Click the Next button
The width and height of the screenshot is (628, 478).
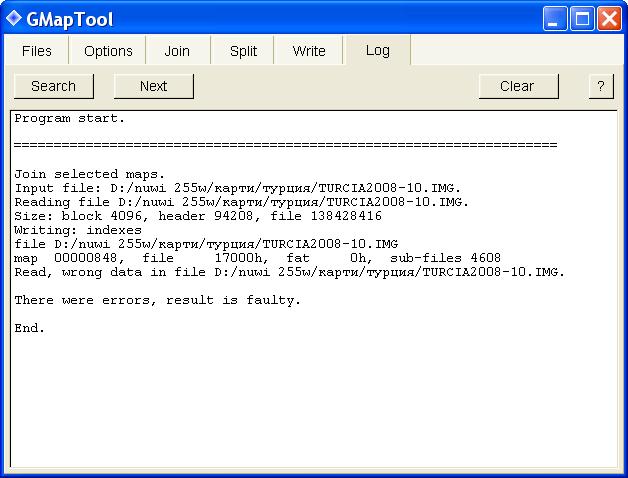[x=154, y=86]
